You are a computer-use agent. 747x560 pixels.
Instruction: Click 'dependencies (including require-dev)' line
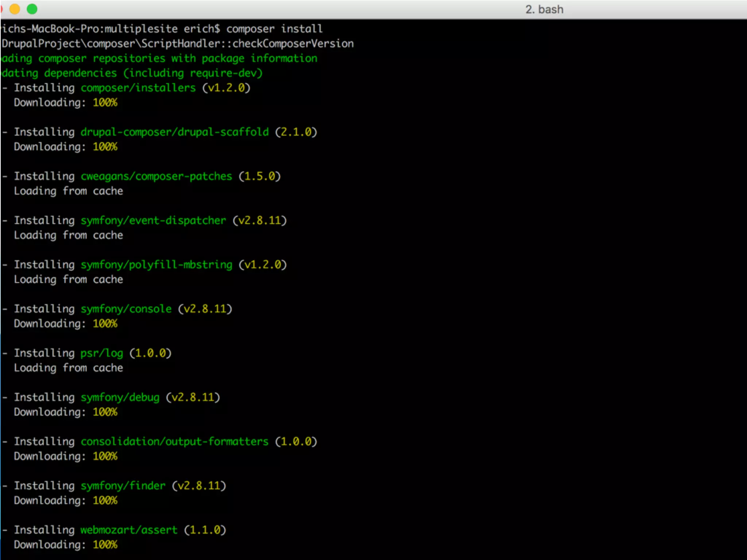pyautogui.click(x=153, y=73)
